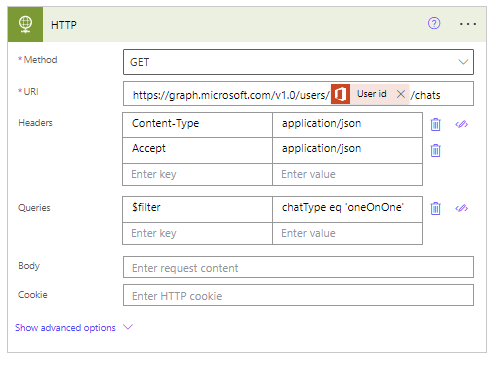Edit the $filter query key

click(x=197, y=209)
